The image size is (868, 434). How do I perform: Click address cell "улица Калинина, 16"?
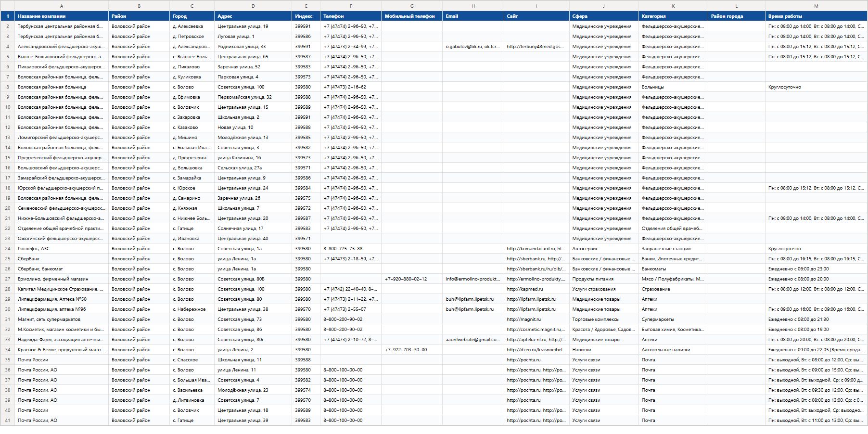(253, 158)
